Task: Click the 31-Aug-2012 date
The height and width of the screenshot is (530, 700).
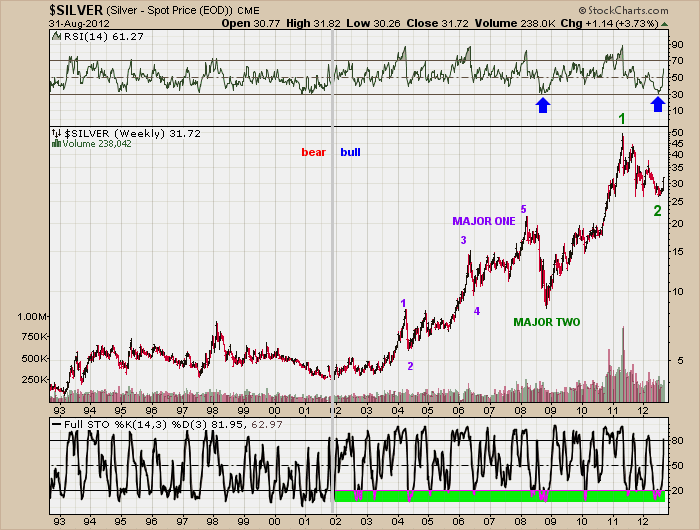Action: pos(79,24)
